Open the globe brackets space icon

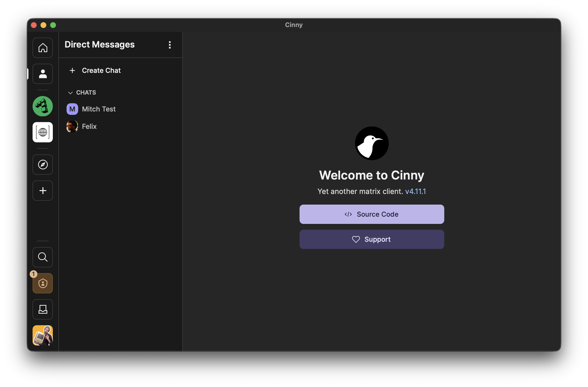pyautogui.click(x=43, y=132)
